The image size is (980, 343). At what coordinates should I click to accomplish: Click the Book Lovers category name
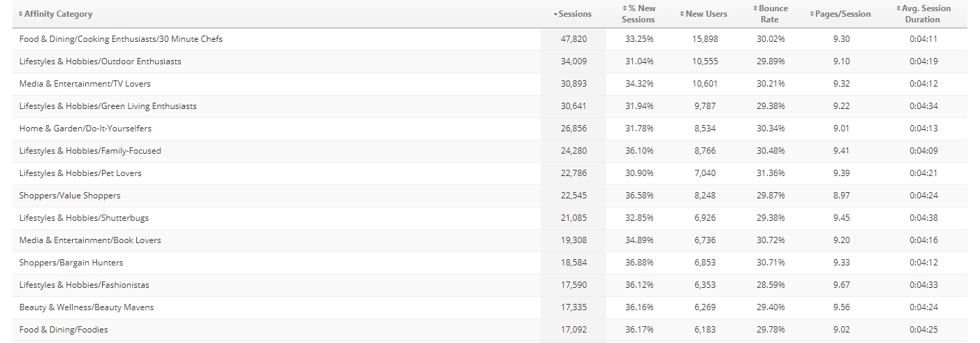[90, 240]
